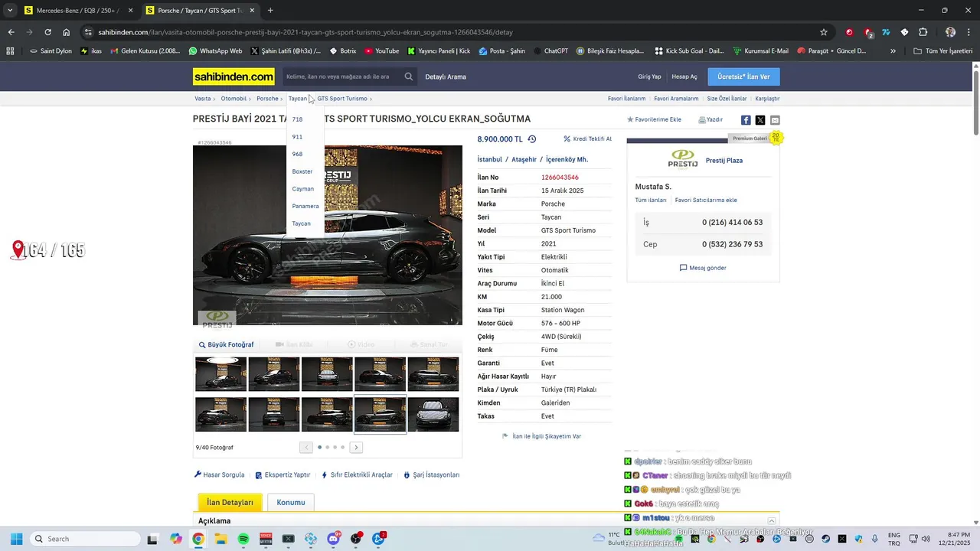Open ChatGPT bookmark
Viewport: 980px width, 551px height.
[551, 51]
